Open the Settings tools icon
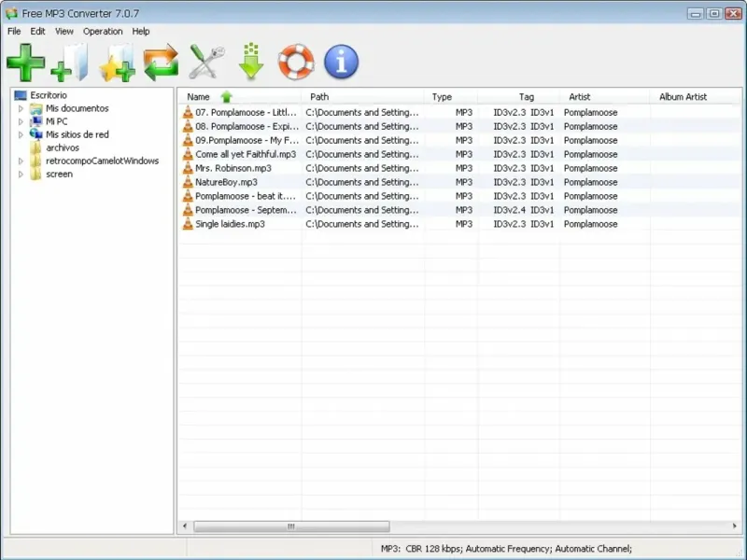This screenshot has width=747, height=560. coord(206,62)
